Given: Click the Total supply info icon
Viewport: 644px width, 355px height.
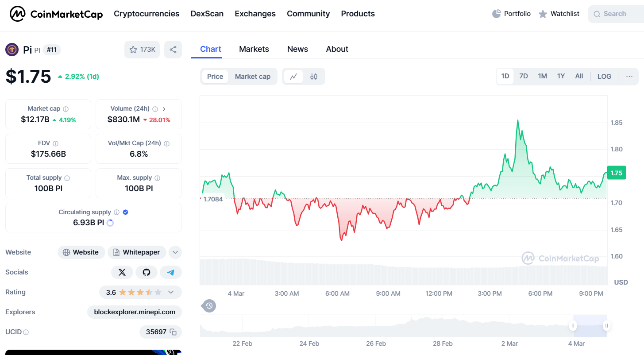Looking at the screenshot, I should coord(67,178).
